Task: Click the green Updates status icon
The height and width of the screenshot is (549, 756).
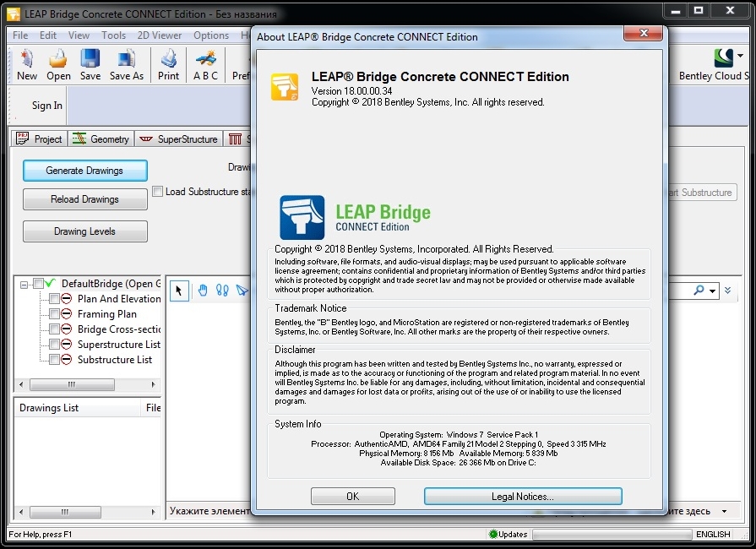Action: coord(492,534)
